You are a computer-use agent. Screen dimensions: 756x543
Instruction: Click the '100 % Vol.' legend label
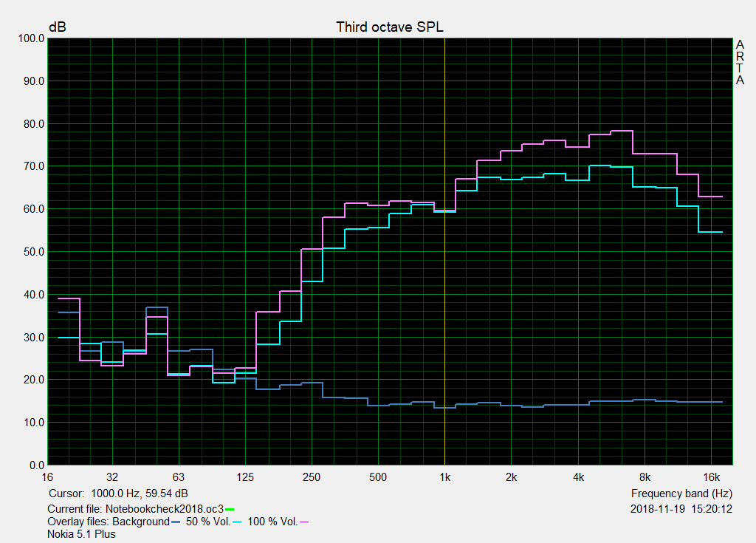click(272, 522)
